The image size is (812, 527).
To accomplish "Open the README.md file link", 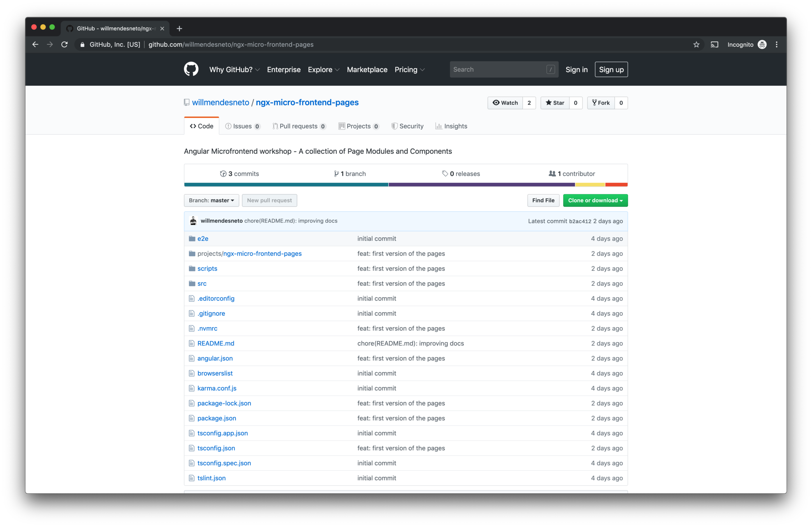I will pos(216,344).
